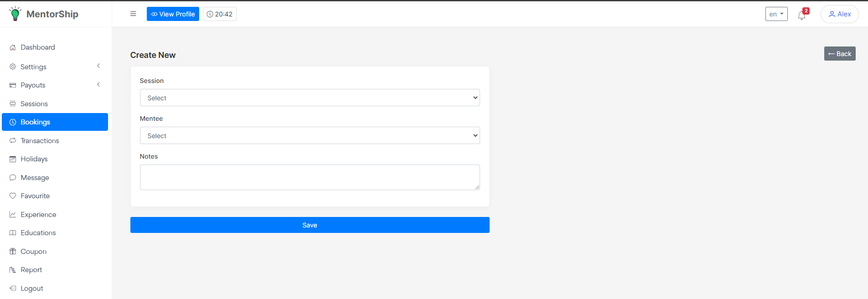Click the Favourite heart icon
The width and height of the screenshot is (868, 299).
click(x=13, y=196)
